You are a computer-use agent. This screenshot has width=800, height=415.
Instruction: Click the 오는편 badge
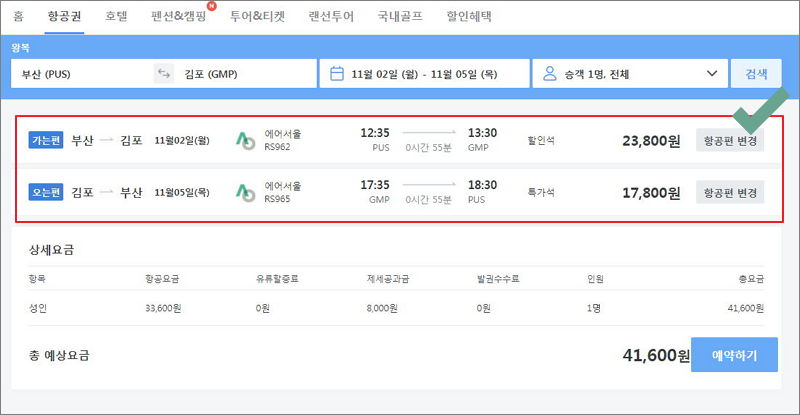[x=46, y=192]
